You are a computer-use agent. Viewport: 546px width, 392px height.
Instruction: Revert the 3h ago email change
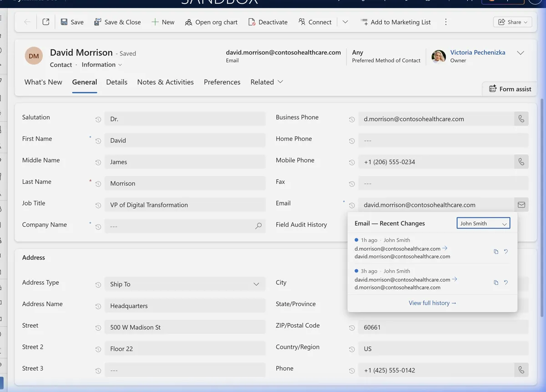click(506, 282)
